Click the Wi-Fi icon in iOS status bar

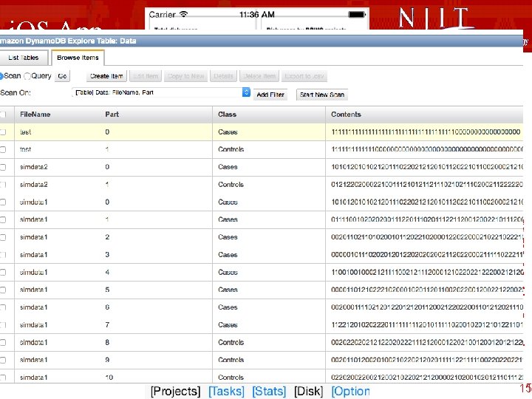(183, 14)
